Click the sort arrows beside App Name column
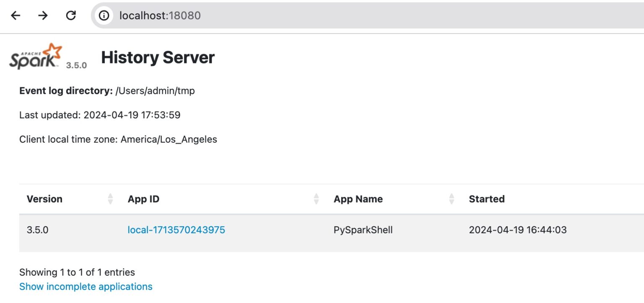644x303 pixels. point(452,199)
